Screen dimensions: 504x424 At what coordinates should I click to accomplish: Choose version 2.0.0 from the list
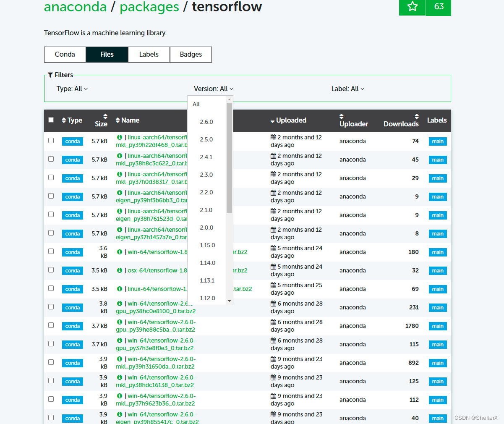click(x=206, y=228)
